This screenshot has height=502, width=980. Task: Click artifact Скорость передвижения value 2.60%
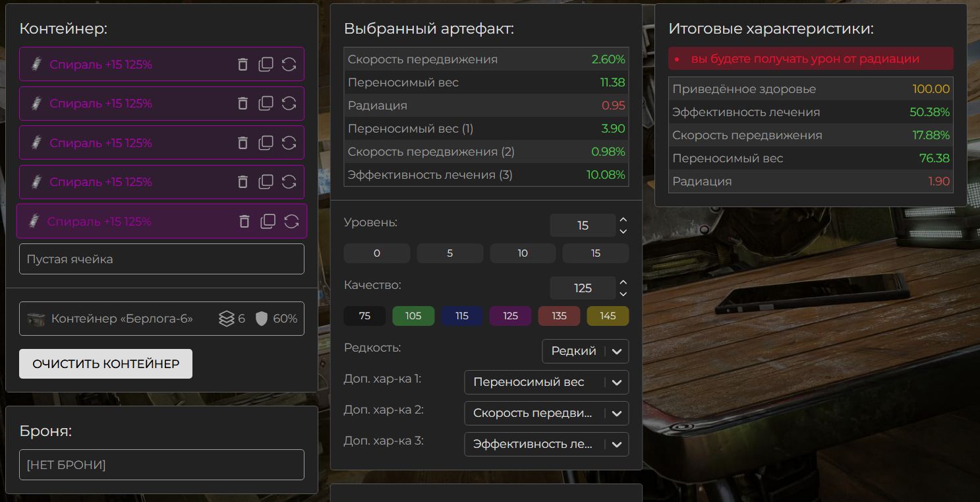point(608,59)
